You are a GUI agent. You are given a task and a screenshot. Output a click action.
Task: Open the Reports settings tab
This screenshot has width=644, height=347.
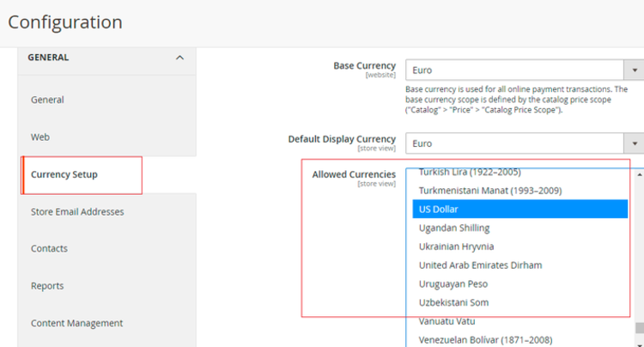[47, 286]
